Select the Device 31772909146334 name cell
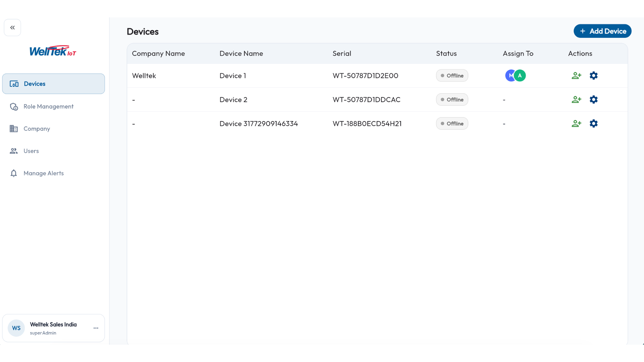Image resolution: width=644 pixels, height=362 pixels. pos(259,124)
